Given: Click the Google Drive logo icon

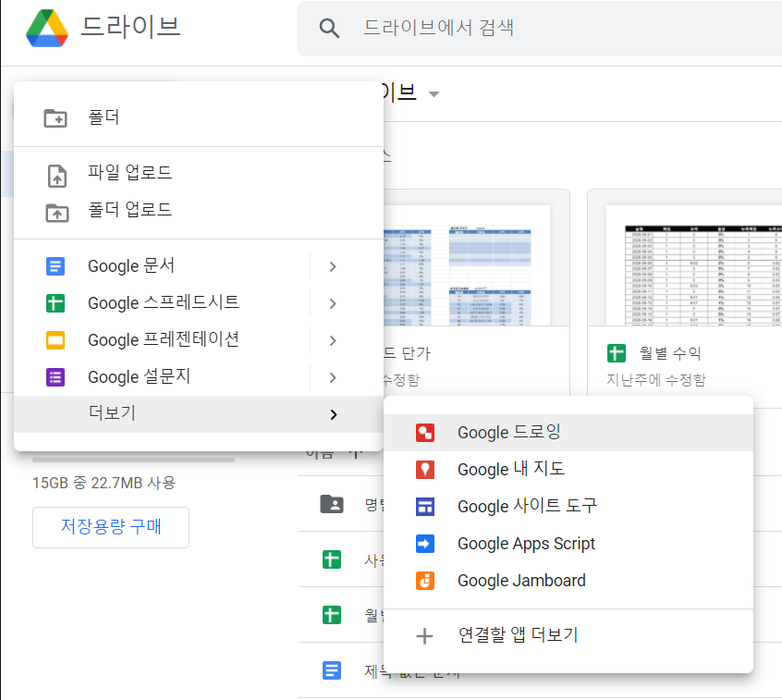Looking at the screenshot, I should coord(47,28).
